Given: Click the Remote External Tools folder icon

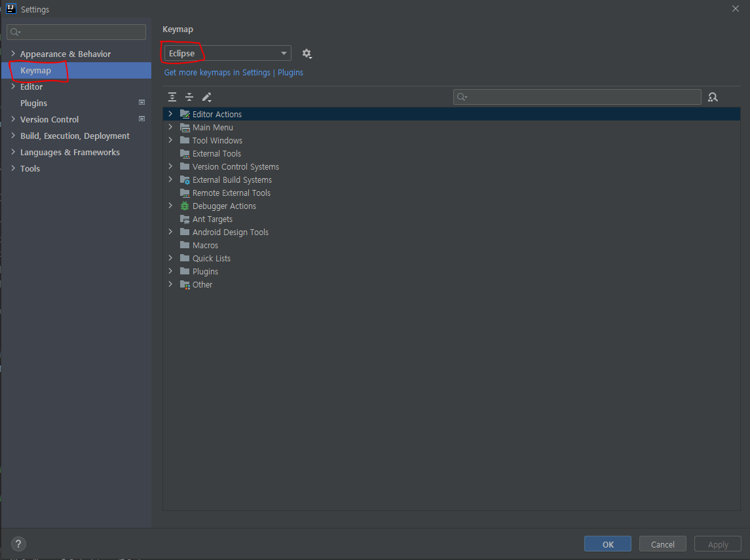Looking at the screenshot, I should [185, 193].
